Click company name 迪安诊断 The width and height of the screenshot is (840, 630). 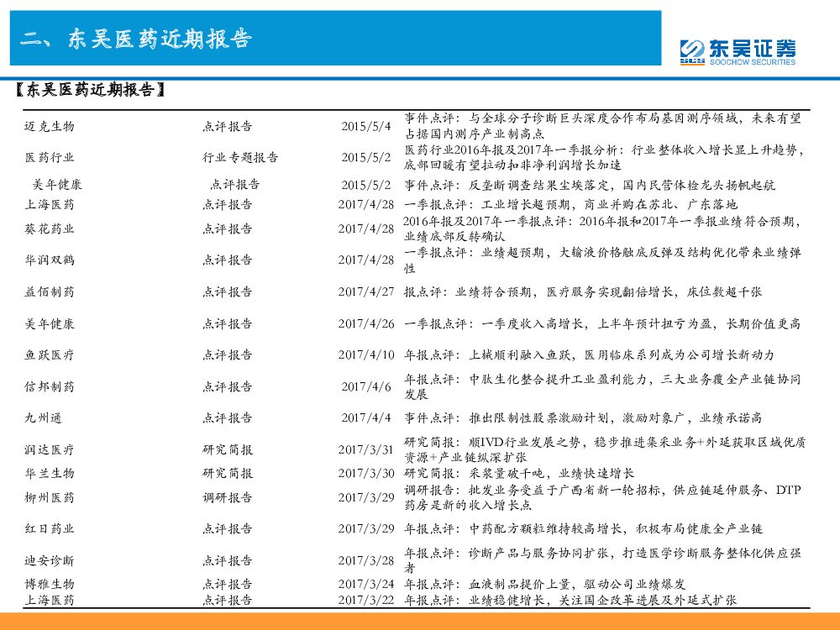pyautogui.click(x=50, y=561)
